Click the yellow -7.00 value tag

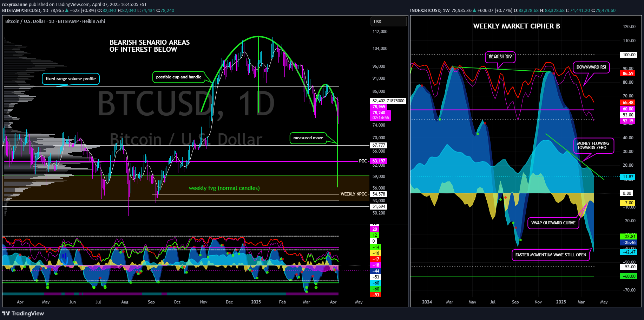click(x=628, y=203)
